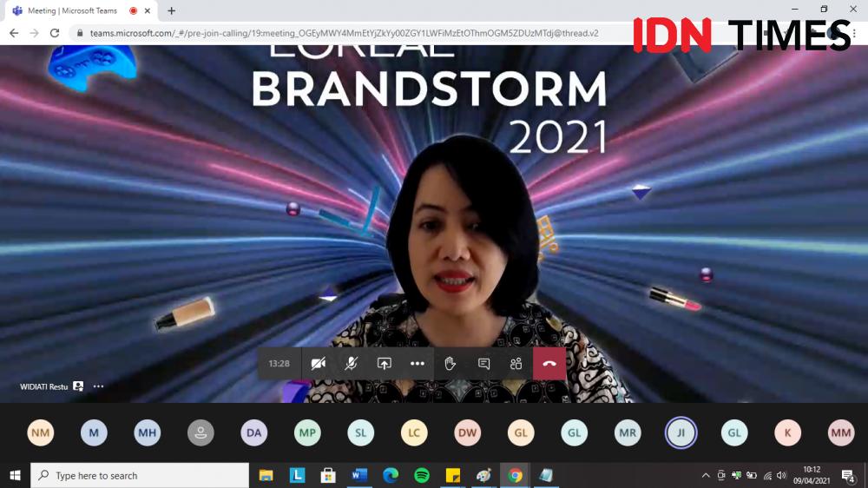
Task: Open Wi-Fi network settings in tray
Action: pos(767,475)
